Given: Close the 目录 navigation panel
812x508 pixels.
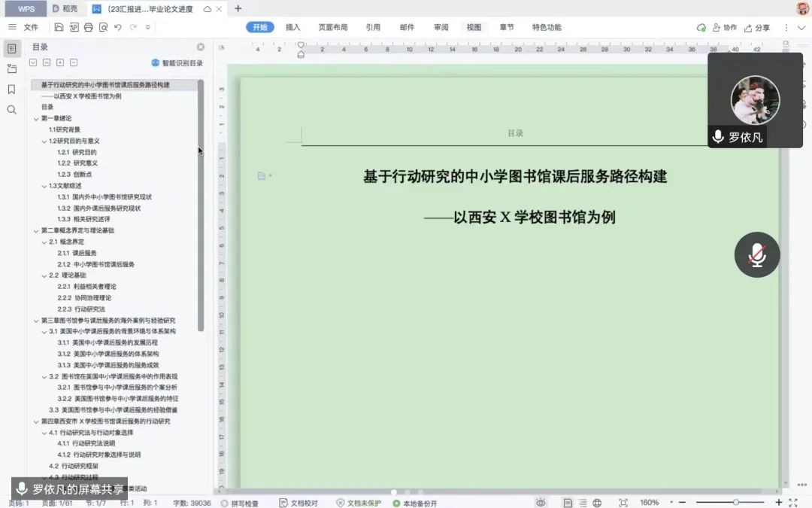Looking at the screenshot, I should pyautogui.click(x=201, y=47).
